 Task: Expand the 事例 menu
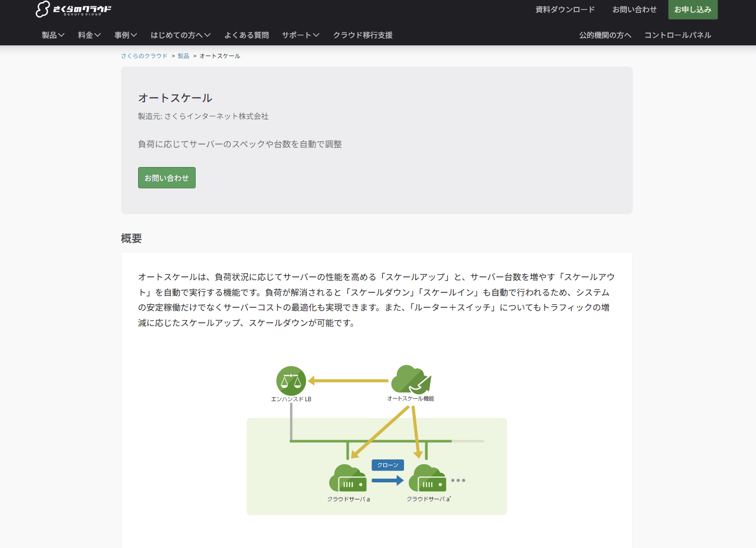pos(126,35)
